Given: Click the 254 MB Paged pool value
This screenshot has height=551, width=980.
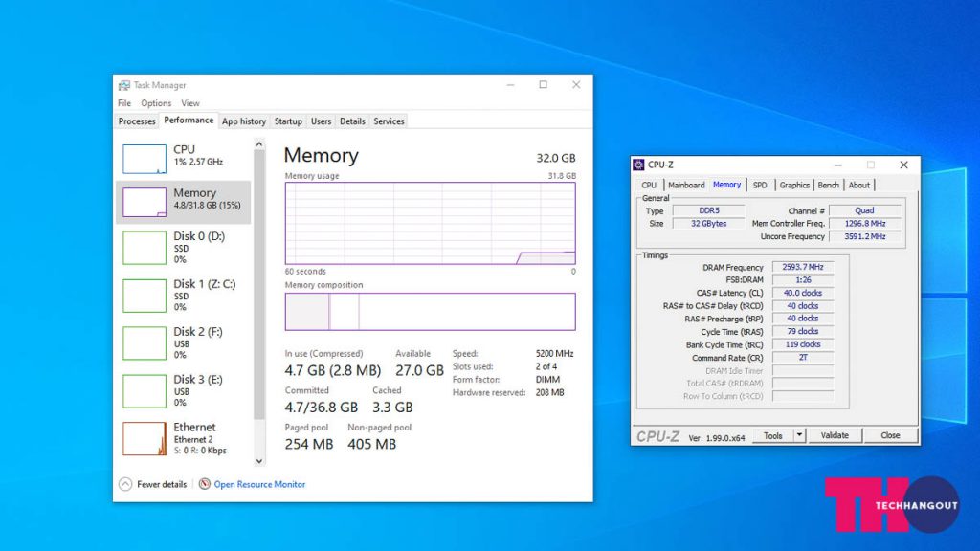Looking at the screenshot, I should click(x=309, y=444).
